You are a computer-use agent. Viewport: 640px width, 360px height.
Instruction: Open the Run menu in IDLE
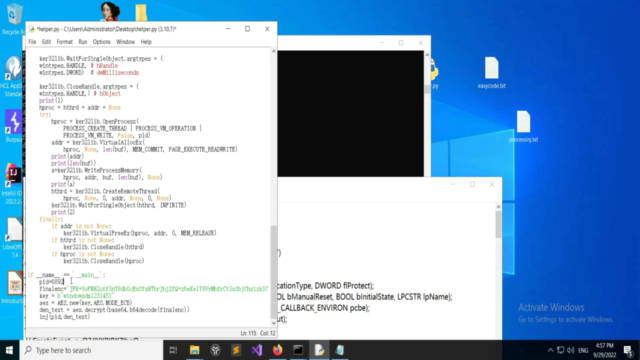coord(83,42)
